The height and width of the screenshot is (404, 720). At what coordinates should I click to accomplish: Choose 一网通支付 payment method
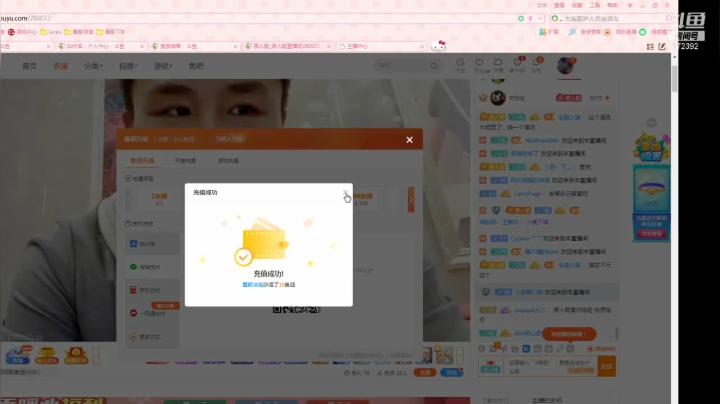[152, 313]
